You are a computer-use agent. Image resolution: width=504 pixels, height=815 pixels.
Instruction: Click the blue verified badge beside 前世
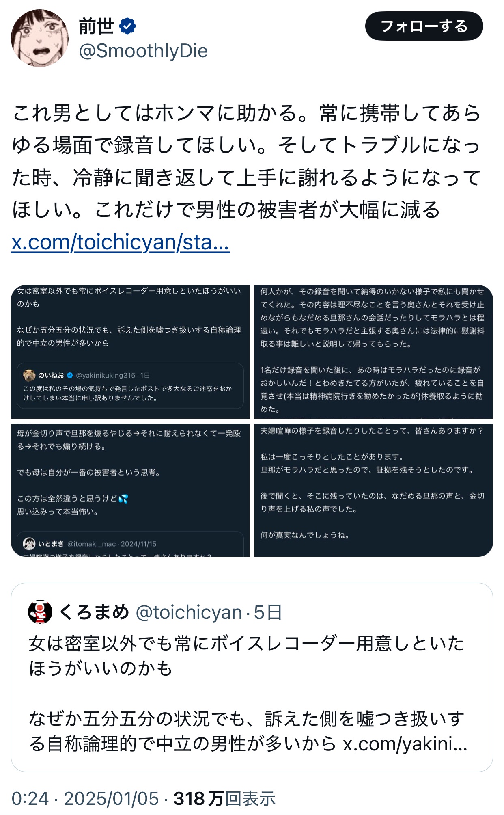(x=127, y=26)
